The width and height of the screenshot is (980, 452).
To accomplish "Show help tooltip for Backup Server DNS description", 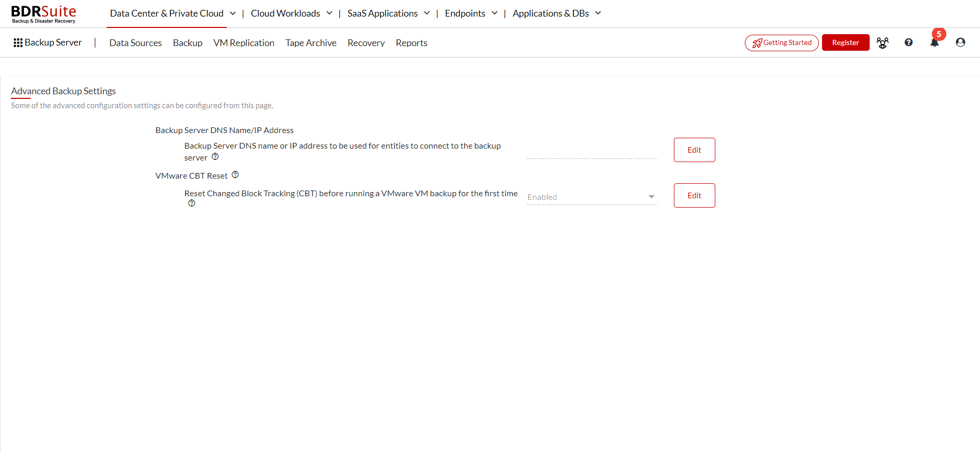I will 215,157.
